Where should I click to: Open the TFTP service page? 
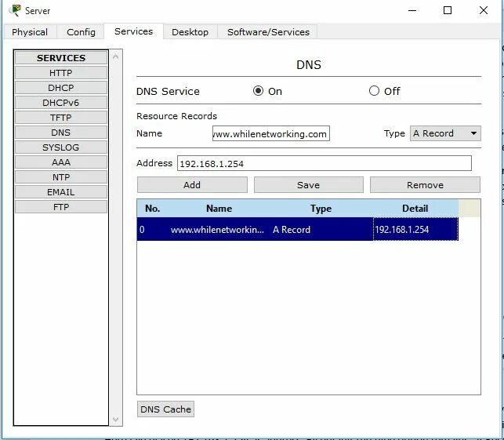[61, 118]
